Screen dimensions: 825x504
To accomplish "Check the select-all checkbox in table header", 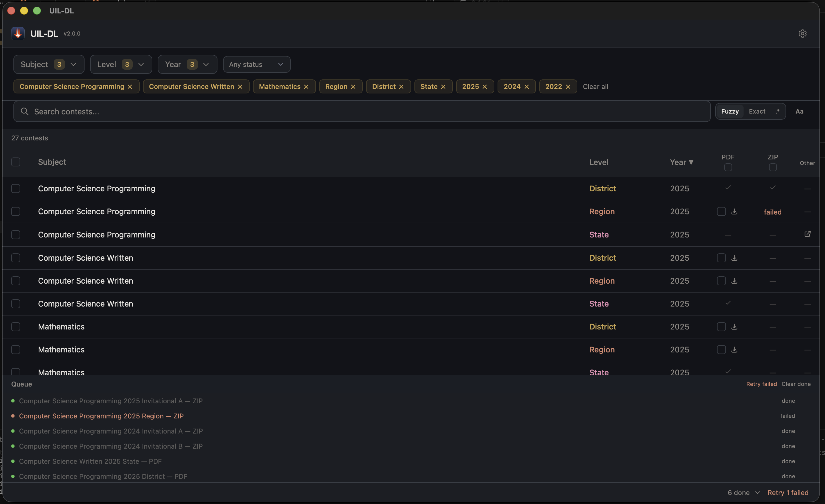I will (x=16, y=162).
